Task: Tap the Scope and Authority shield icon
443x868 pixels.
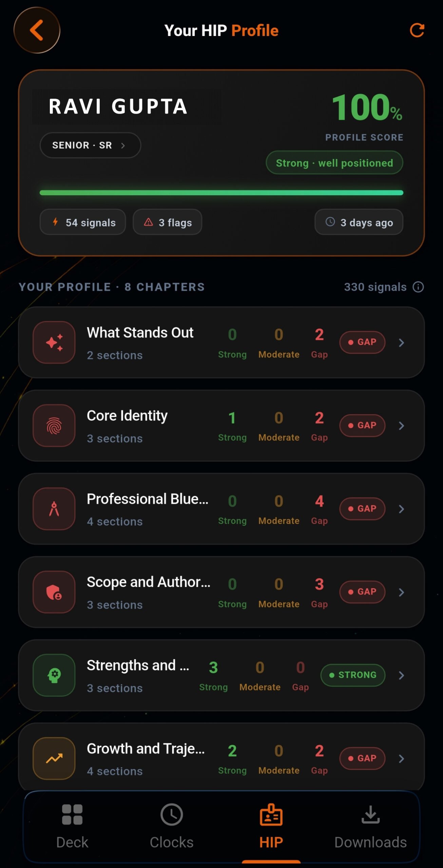Action: pyautogui.click(x=54, y=592)
